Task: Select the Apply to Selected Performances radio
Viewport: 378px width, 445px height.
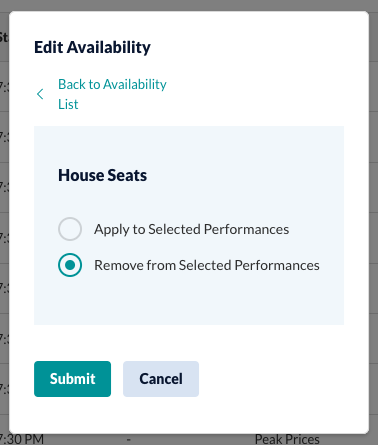Action: (70, 229)
